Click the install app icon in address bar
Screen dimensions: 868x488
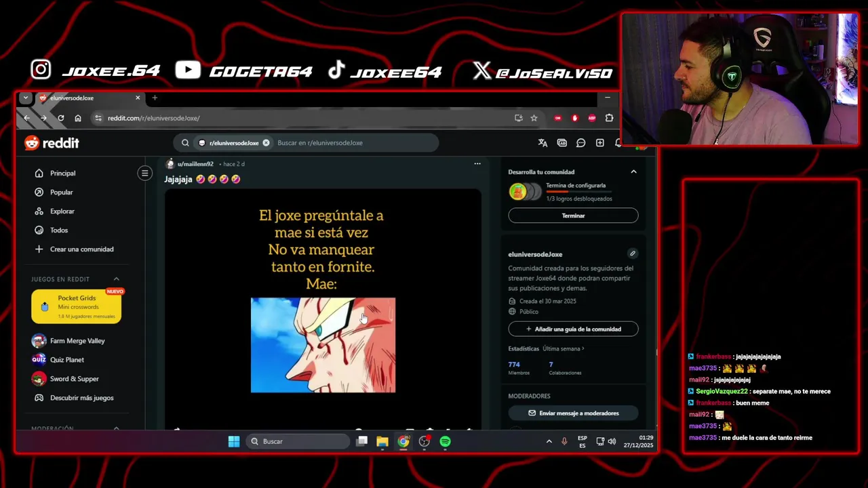(x=519, y=118)
